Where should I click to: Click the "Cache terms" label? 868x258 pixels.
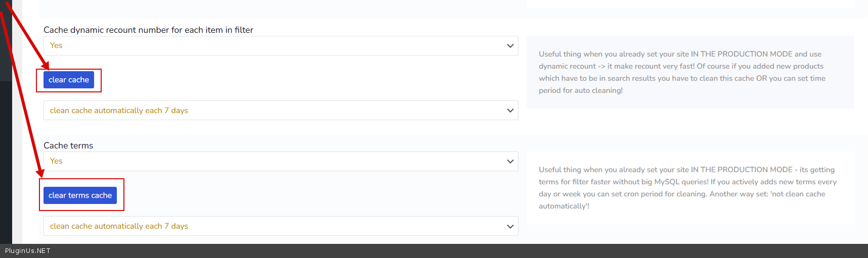pyautogui.click(x=68, y=146)
